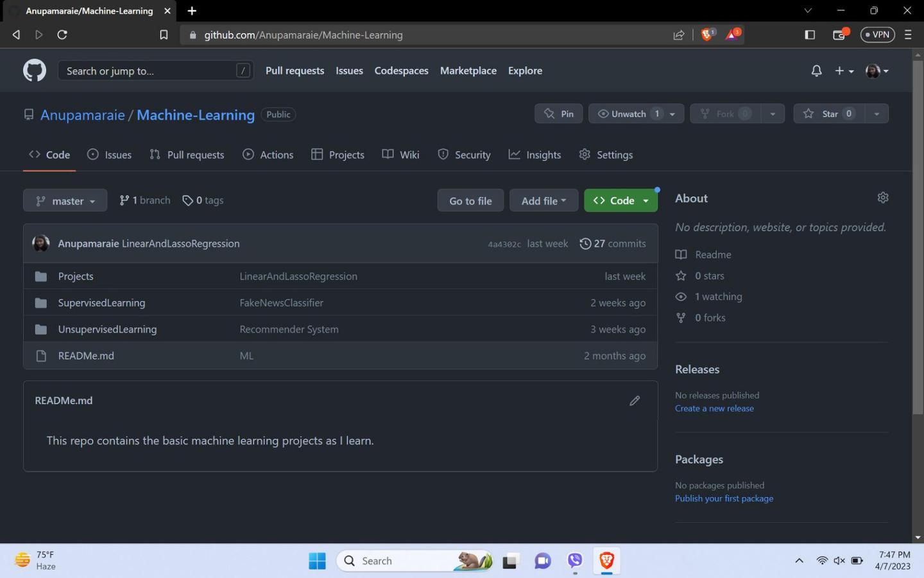Open Explore in the top navigation

pyautogui.click(x=525, y=71)
